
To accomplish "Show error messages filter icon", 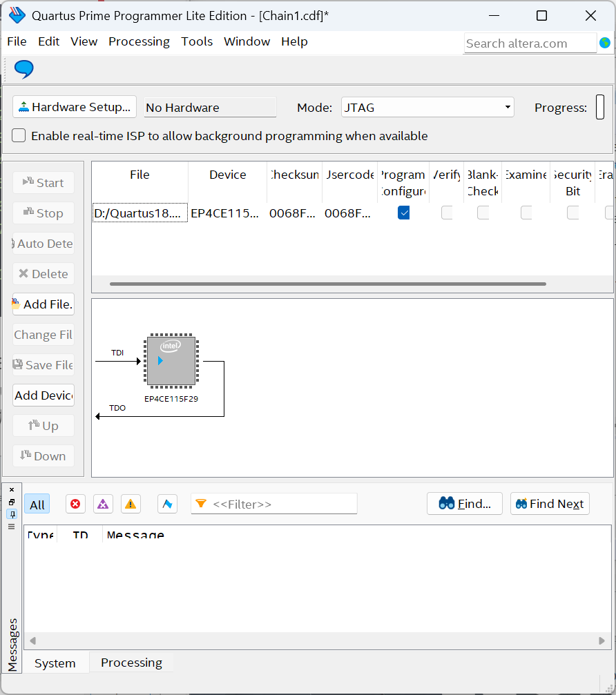I will [75, 504].
